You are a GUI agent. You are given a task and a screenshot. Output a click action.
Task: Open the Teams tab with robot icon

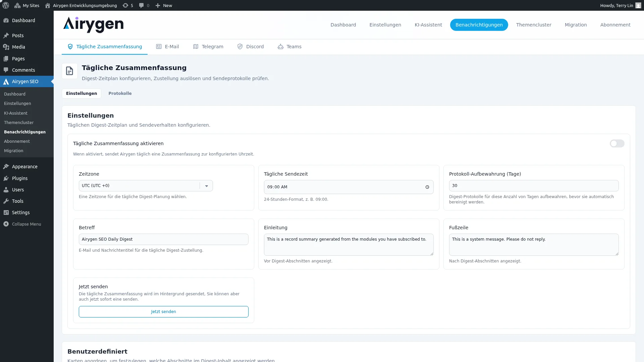pyautogui.click(x=289, y=47)
